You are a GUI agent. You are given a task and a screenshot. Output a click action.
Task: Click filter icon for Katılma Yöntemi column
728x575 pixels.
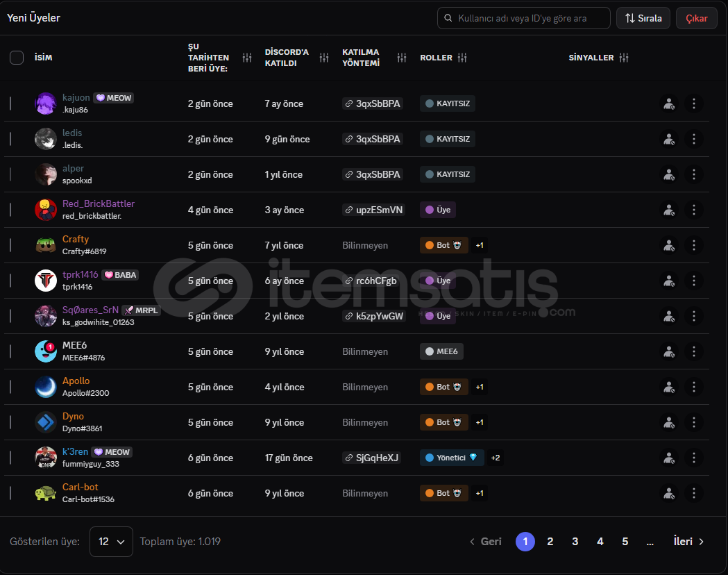point(402,58)
